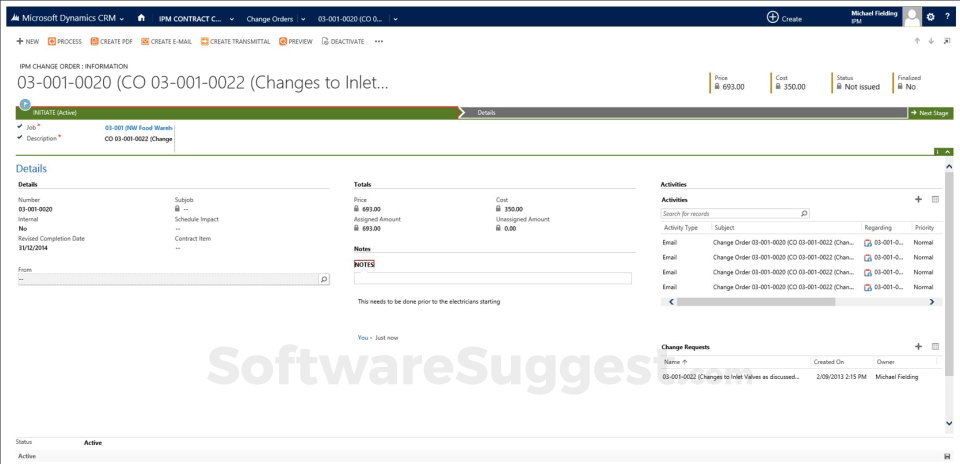This screenshot has width=960, height=464.
Task: Open the Activities grid view icon
Action: point(935,199)
